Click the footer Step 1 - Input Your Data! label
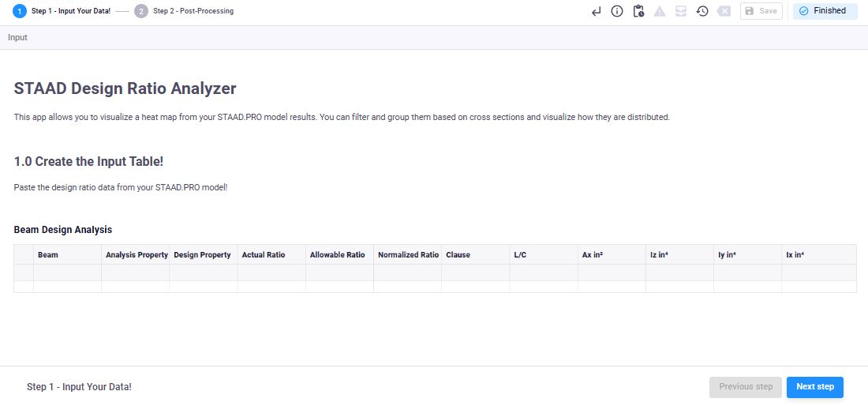This screenshot has height=406, width=868. (x=79, y=387)
